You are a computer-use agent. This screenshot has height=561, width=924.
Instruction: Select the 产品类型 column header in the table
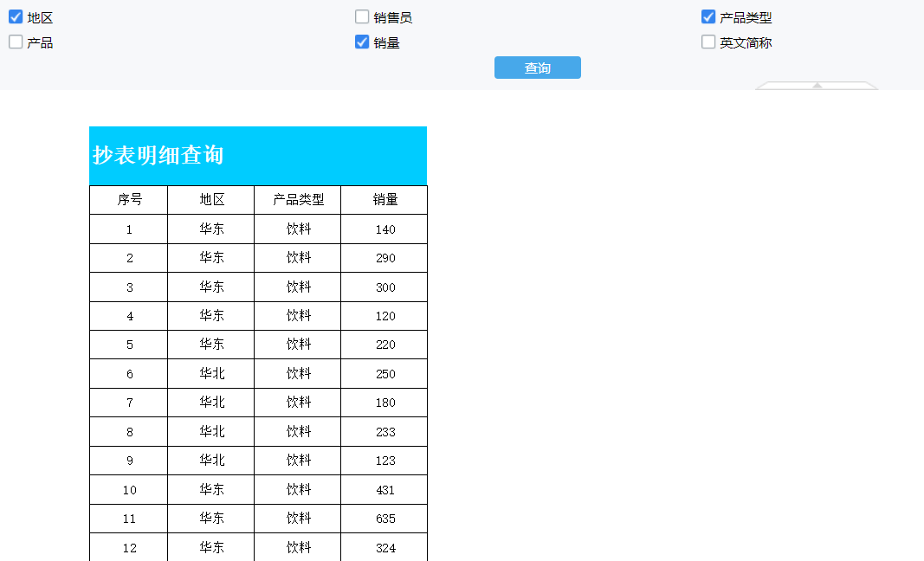click(298, 200)
